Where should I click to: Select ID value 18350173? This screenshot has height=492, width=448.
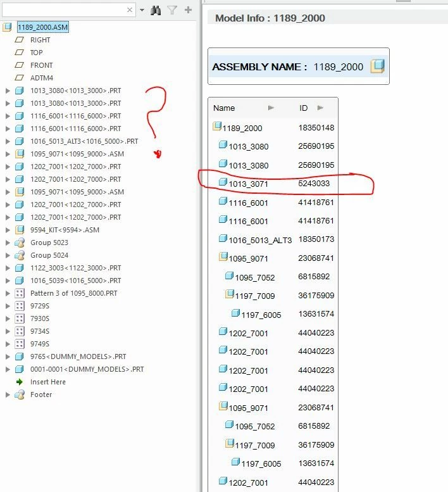tap(316, 239)
